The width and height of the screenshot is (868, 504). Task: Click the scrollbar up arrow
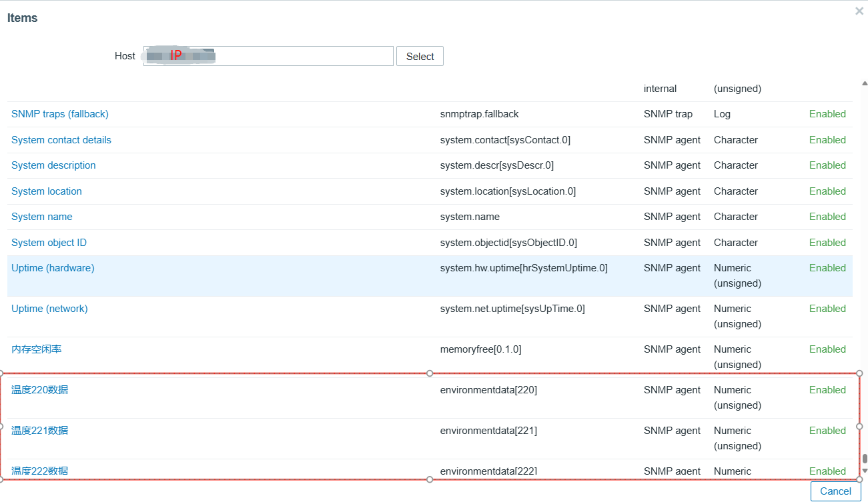click(865, 83)
